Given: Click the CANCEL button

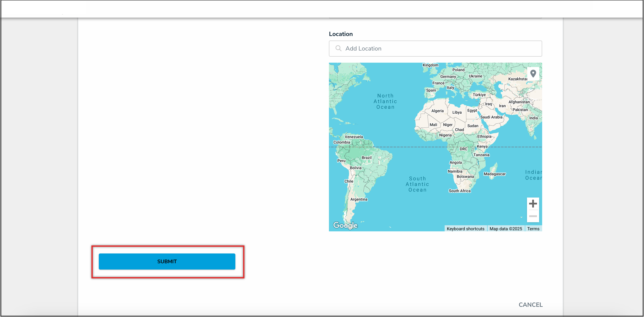Looking at the screenshot, I should click(x=530, y=305).
